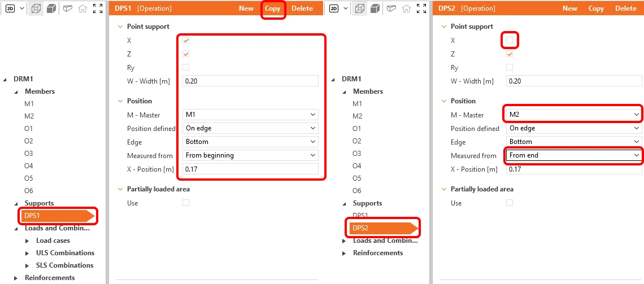Screen dimensions: 644x284
Task: Click the 2D view icon left of DPS2 header
Action: click(334, 8)
